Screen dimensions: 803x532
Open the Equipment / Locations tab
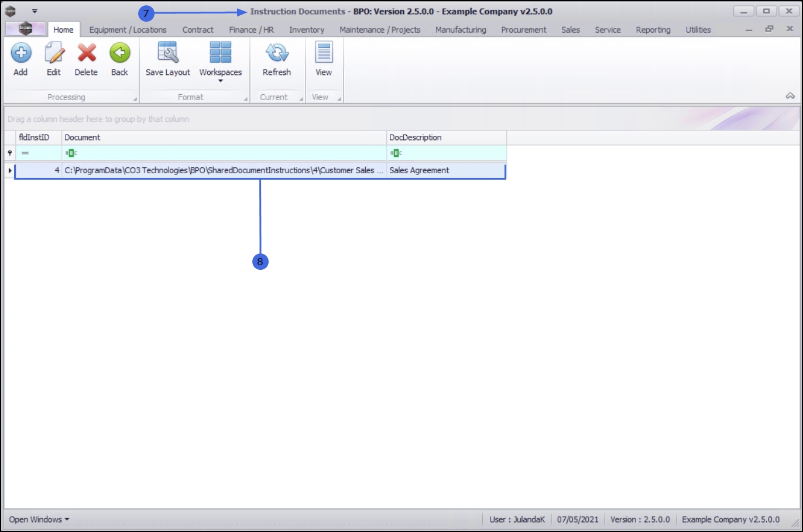(128, 30)
